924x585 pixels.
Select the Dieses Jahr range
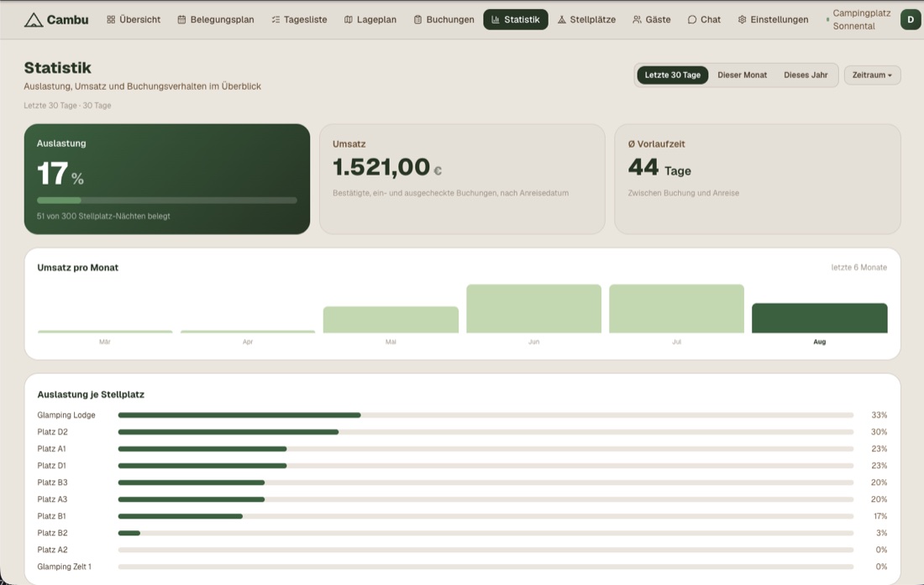click(x=806, y=75)
